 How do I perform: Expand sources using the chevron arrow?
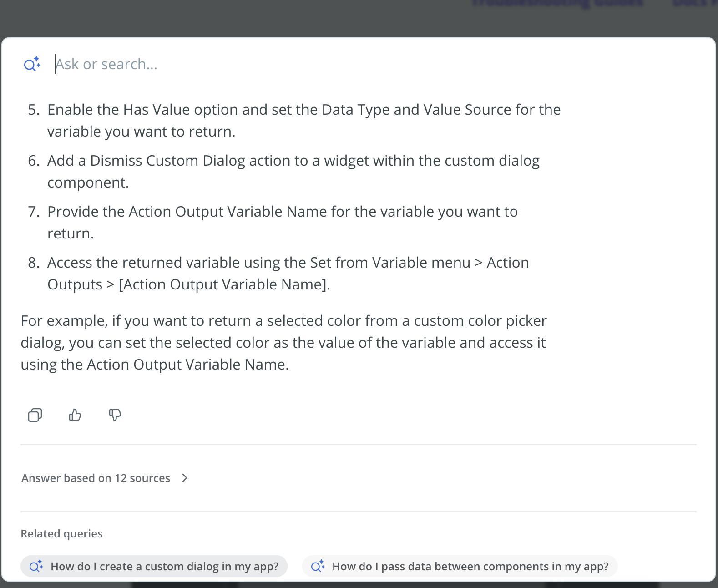tap(185, 478)
